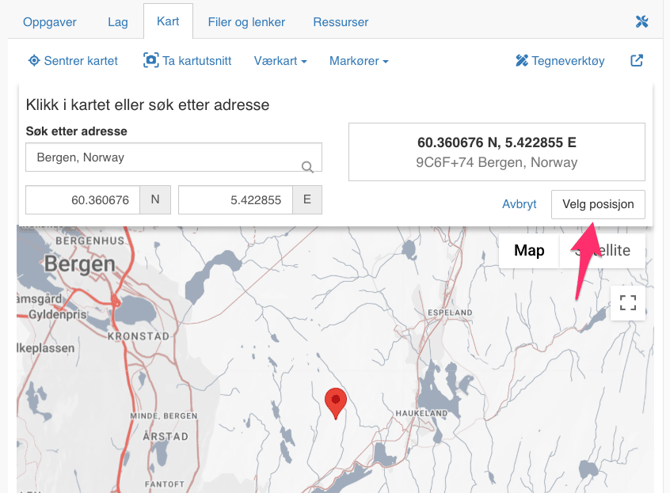Click the N hemisphere toggle button
The width and height of the screenshot is (670, 493).
[155, 200]
